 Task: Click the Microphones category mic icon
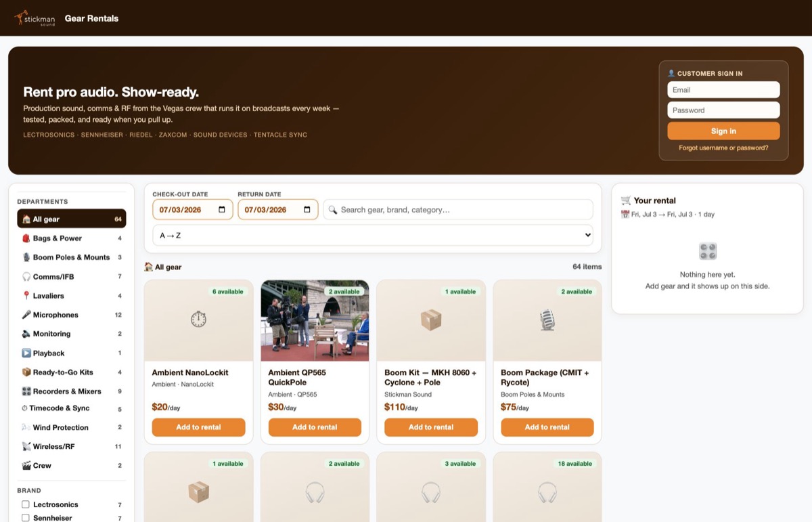(26, 315)
